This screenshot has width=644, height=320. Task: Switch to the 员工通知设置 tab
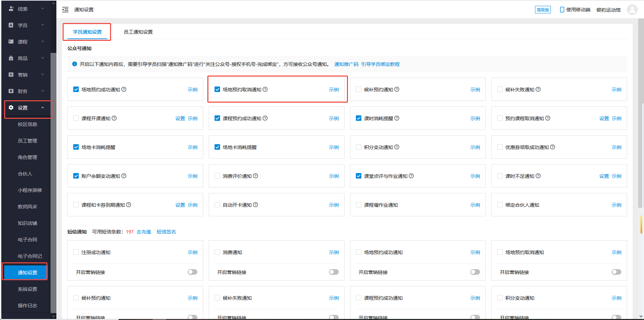pyautogui.click(x=138, y=32)
